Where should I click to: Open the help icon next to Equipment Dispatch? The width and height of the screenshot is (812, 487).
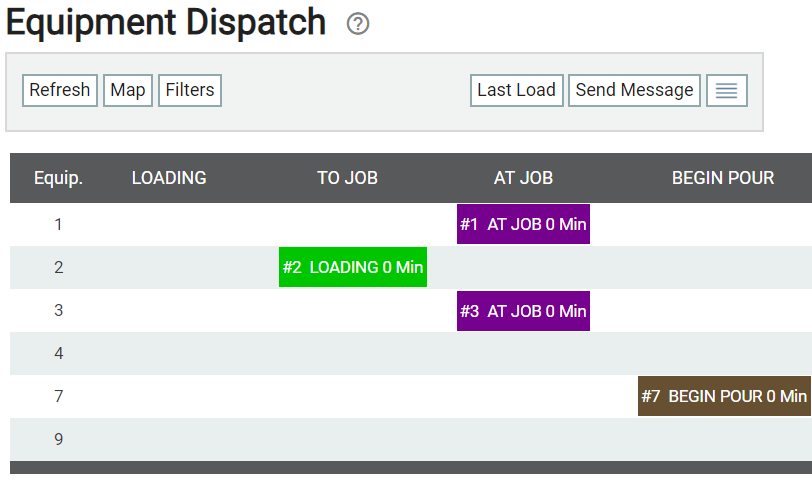click(x=358, y=24)
